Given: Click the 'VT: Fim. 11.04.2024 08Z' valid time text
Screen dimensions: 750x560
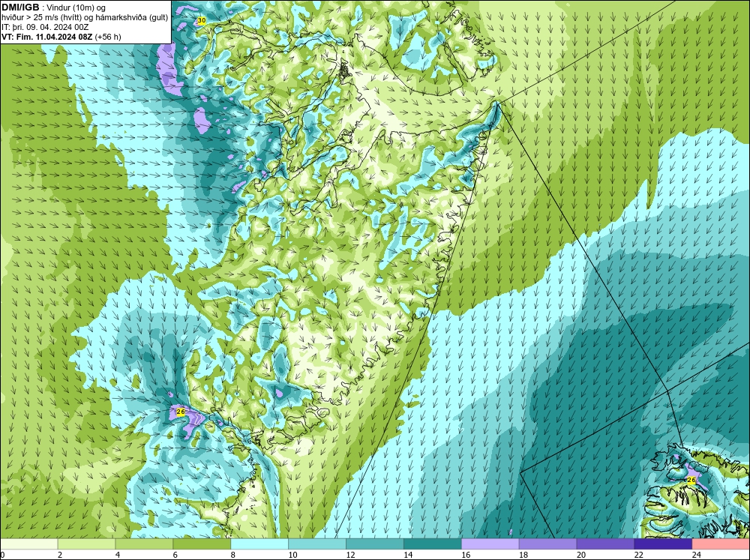Looking at the screenshot, I should point(47,37).
